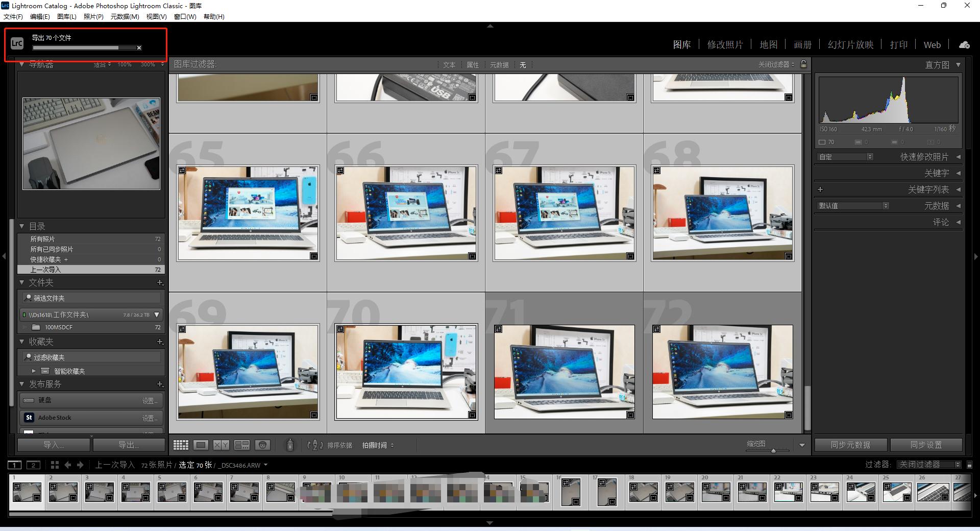Select photo thumbnail number 68 in grid
This screenshot has width=980, height=531.
tap(722, 213)
